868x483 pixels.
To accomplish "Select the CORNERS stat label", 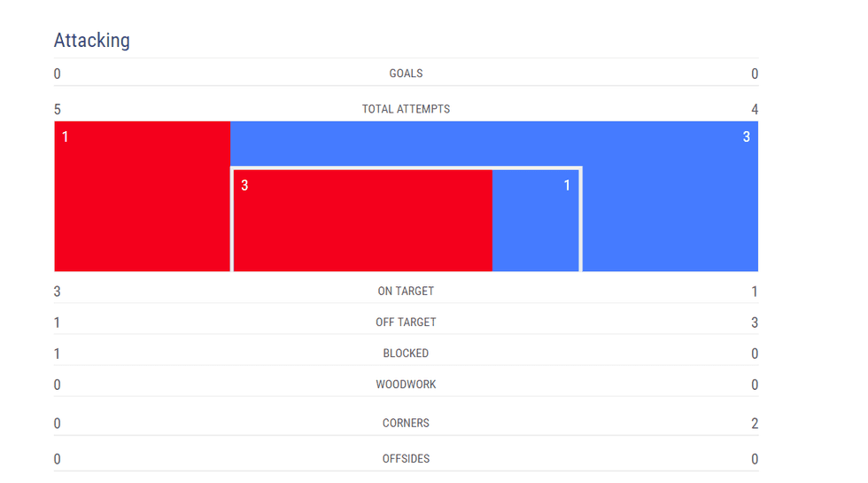I will [x=406, y=424].
